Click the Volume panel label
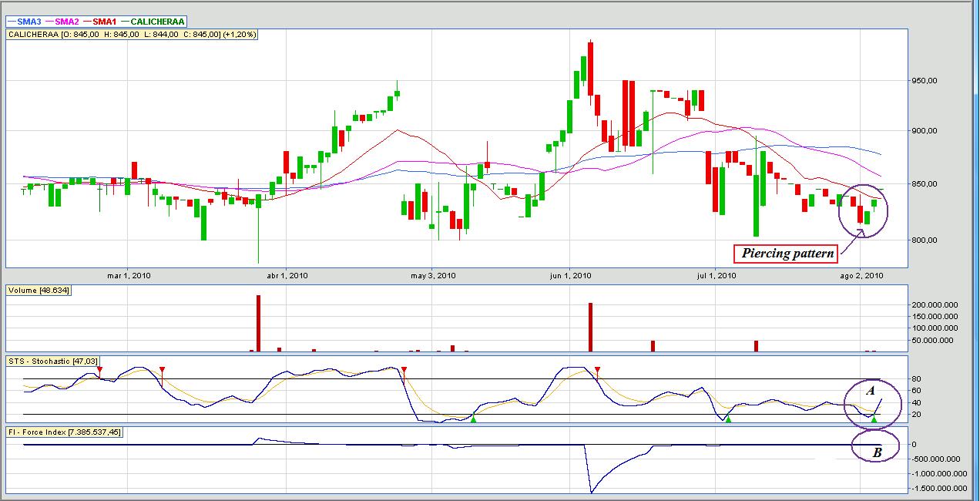 point(36,291)
